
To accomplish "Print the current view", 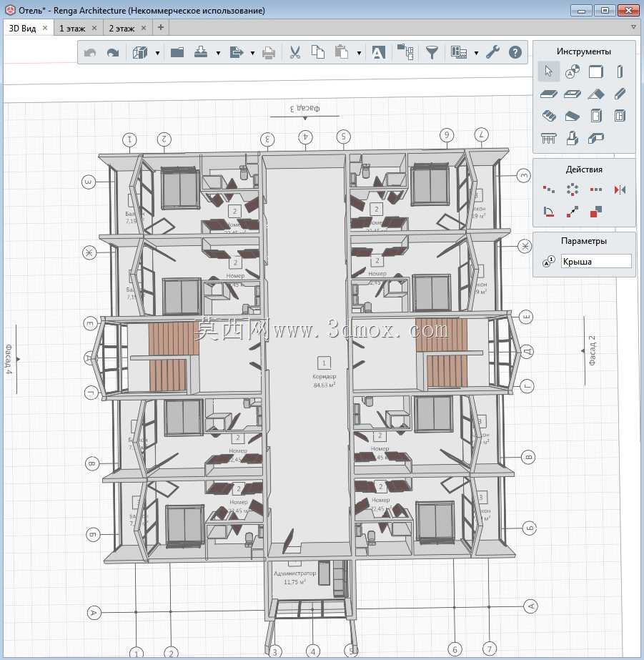I will point(269,53).
